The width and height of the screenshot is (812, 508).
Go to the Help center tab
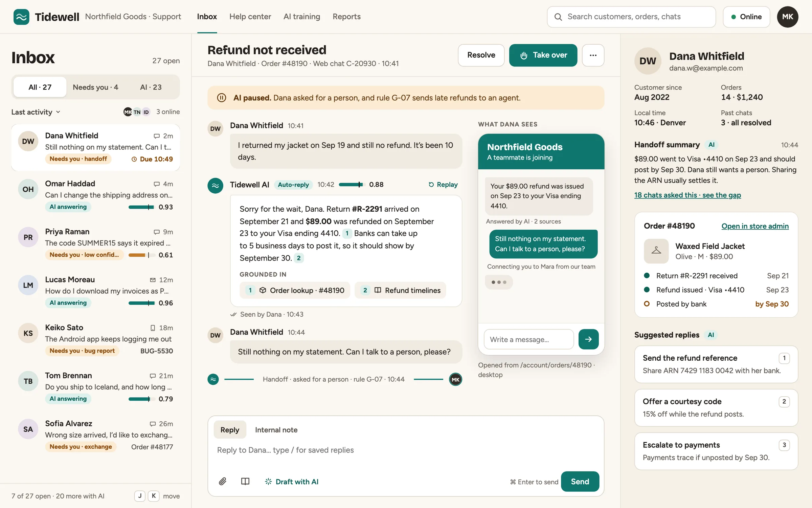coord(250,17)
